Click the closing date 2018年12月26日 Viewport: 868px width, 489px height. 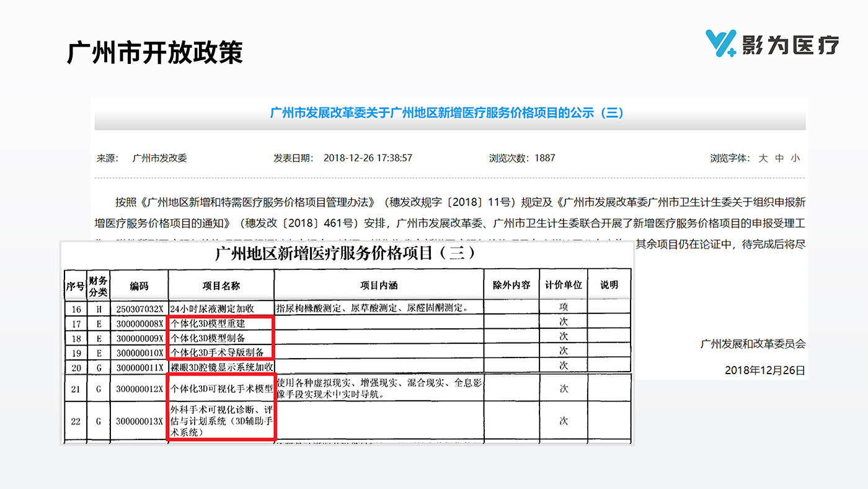765,370
